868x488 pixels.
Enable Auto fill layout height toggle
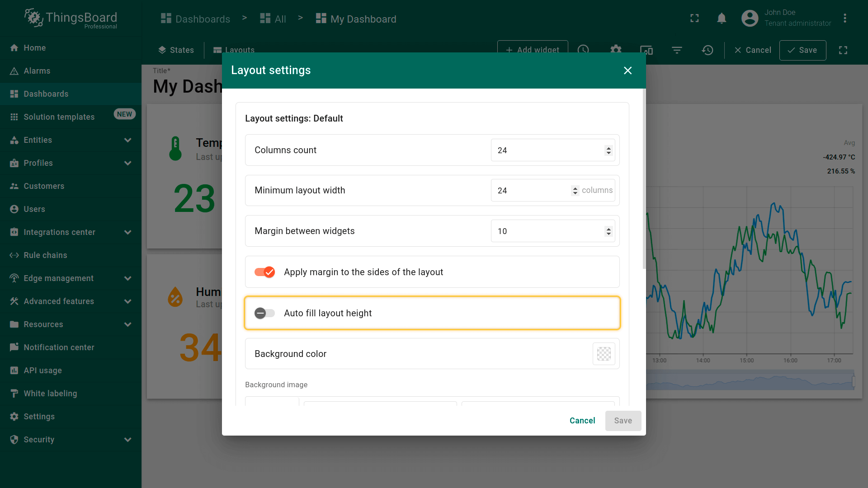[265, 313]
